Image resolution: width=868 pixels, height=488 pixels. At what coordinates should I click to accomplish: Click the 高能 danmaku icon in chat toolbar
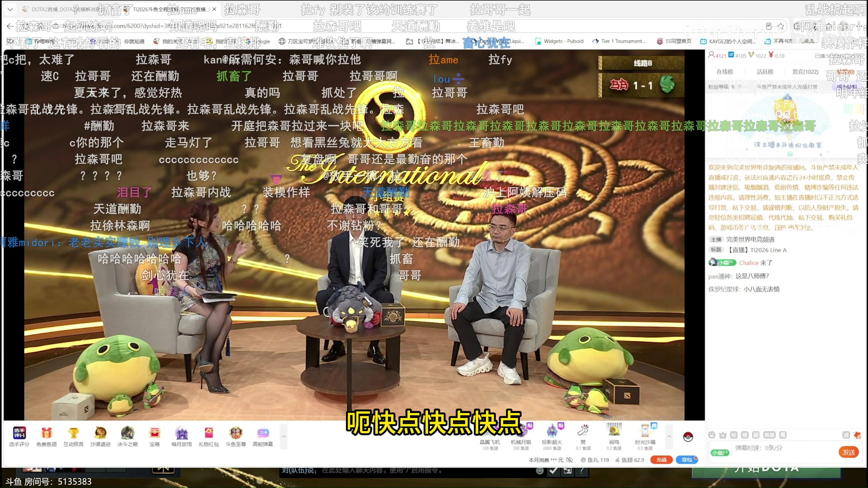point(769,435)
